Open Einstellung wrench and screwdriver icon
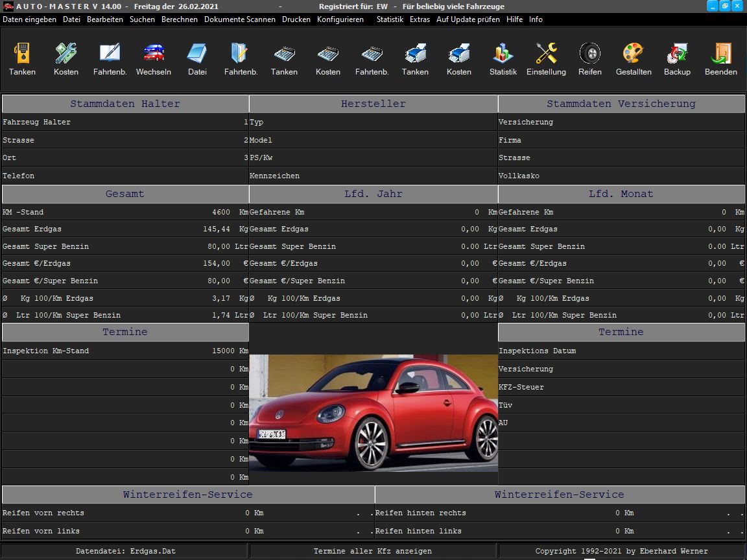 546,54
